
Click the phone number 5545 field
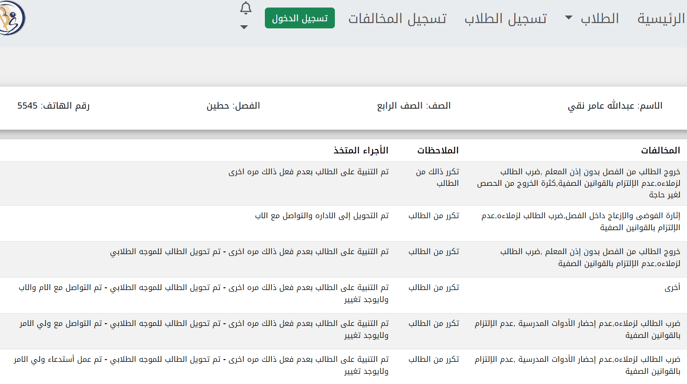point(53,106)
